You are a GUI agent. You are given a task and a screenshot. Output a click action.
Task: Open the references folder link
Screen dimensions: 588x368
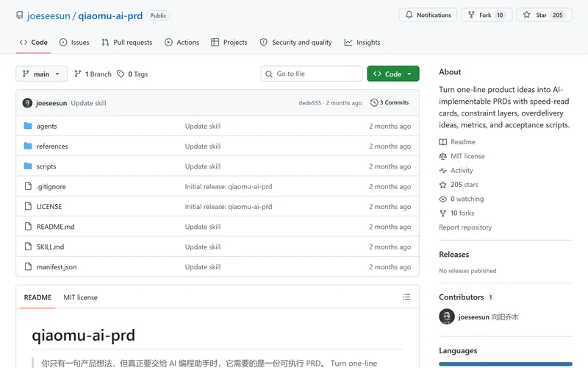pos(52,146)
